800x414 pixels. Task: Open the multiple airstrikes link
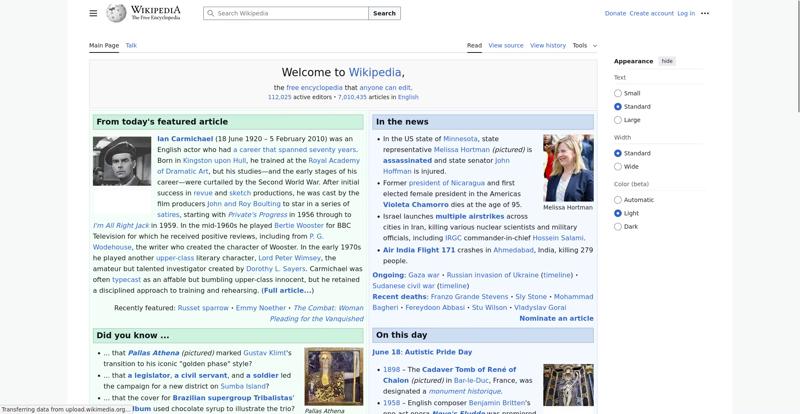pos(469,216)
